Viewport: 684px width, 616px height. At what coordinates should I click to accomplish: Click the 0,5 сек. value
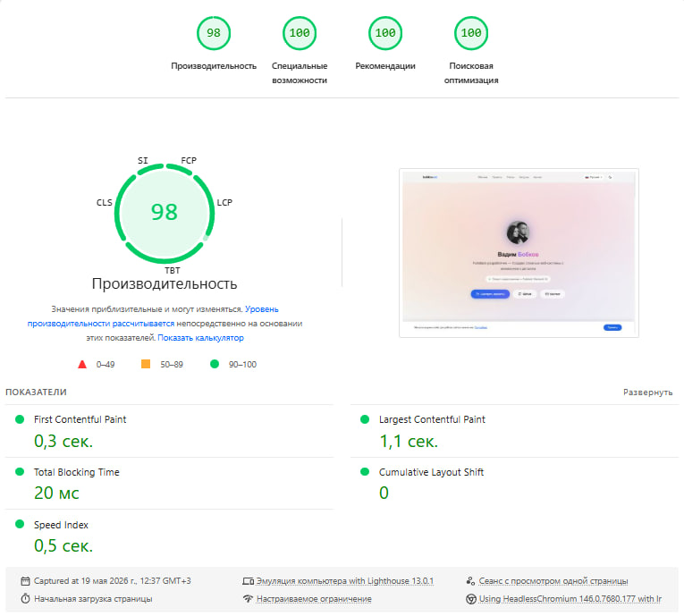pyautogui.click(x=63, y=545)
